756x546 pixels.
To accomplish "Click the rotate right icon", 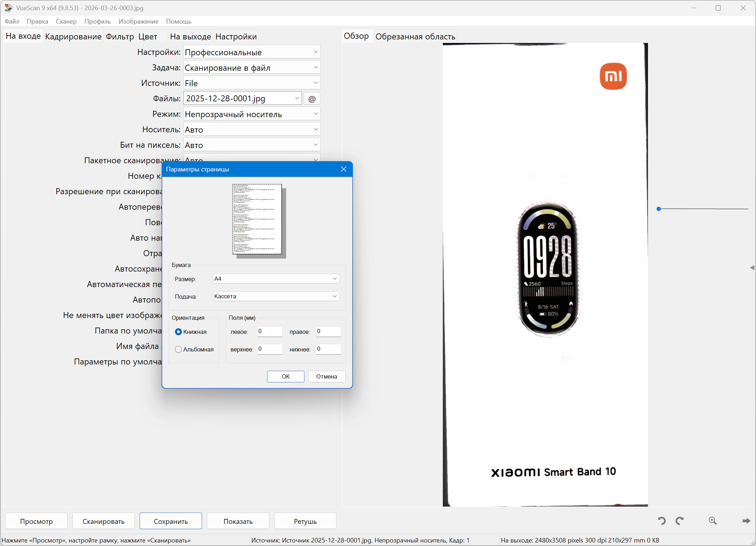I will click(x=680, y=521).
